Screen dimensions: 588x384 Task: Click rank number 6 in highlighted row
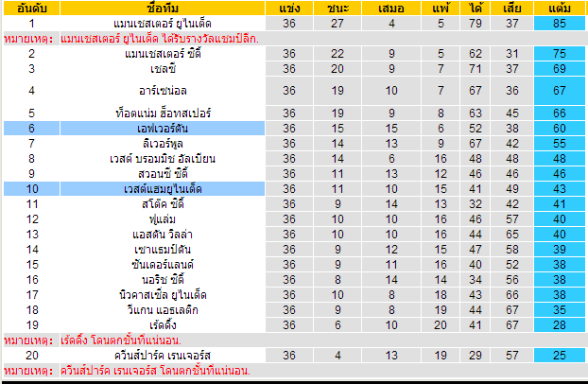point(31,129)
